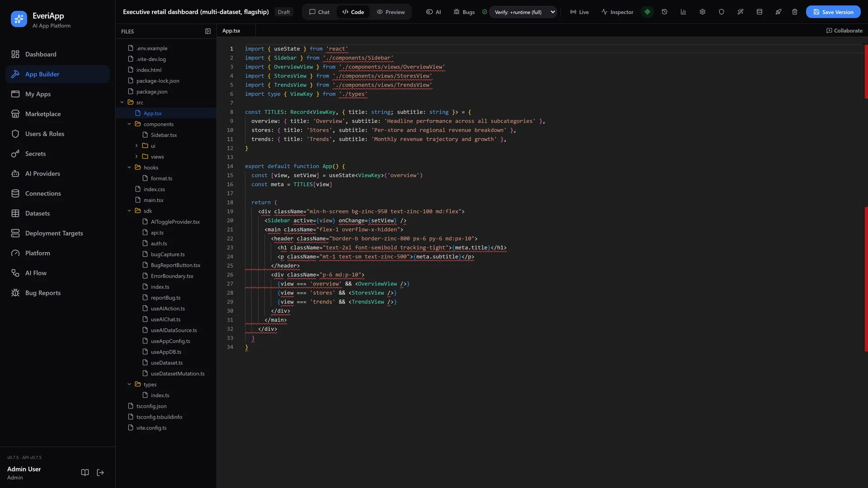Expand the ui folder
868x488 pixels.
137,146
